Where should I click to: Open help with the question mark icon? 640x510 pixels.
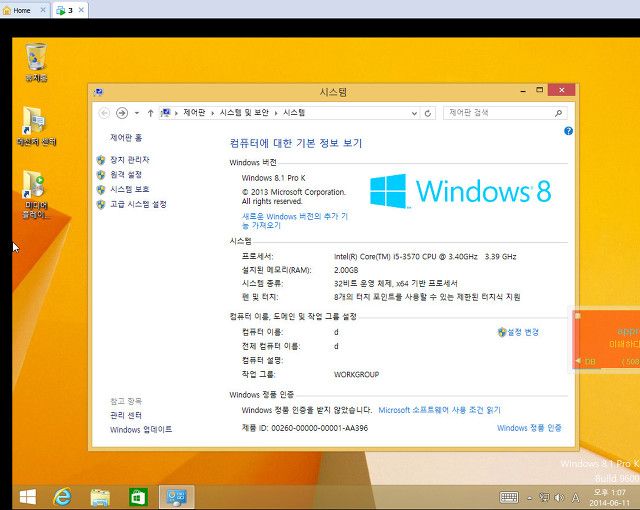(568, 131)
